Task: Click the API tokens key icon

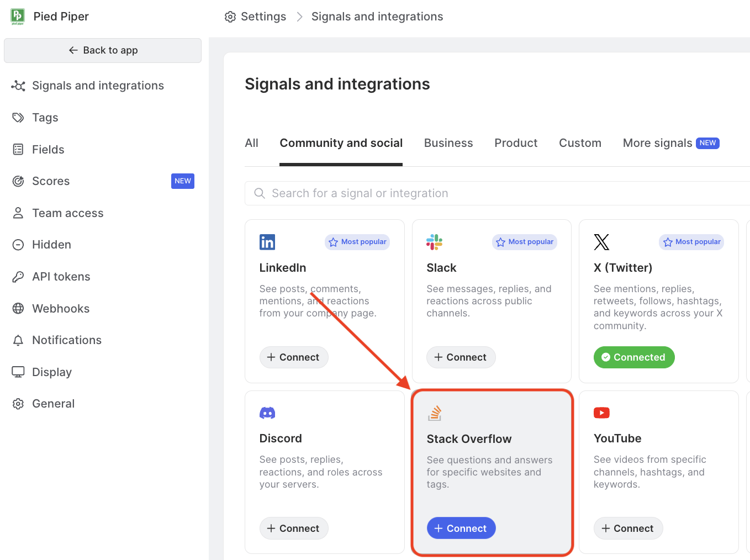Action: (x=18, y=277)
